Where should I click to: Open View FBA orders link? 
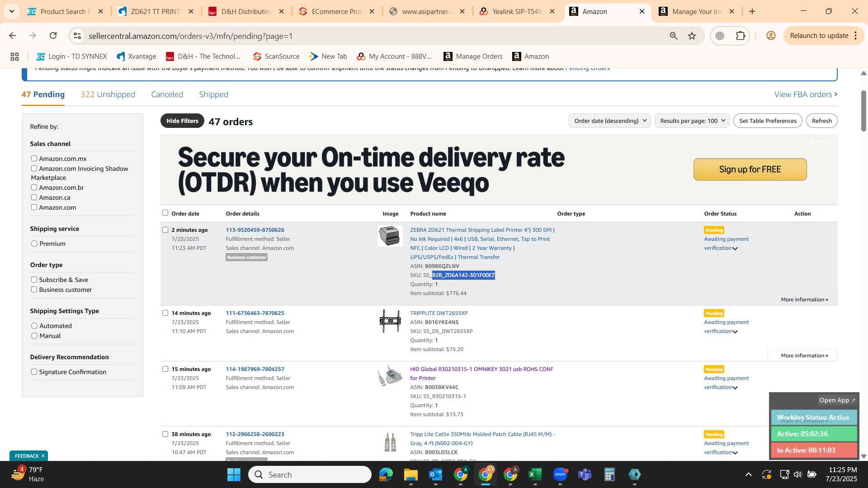coord(806,94)
